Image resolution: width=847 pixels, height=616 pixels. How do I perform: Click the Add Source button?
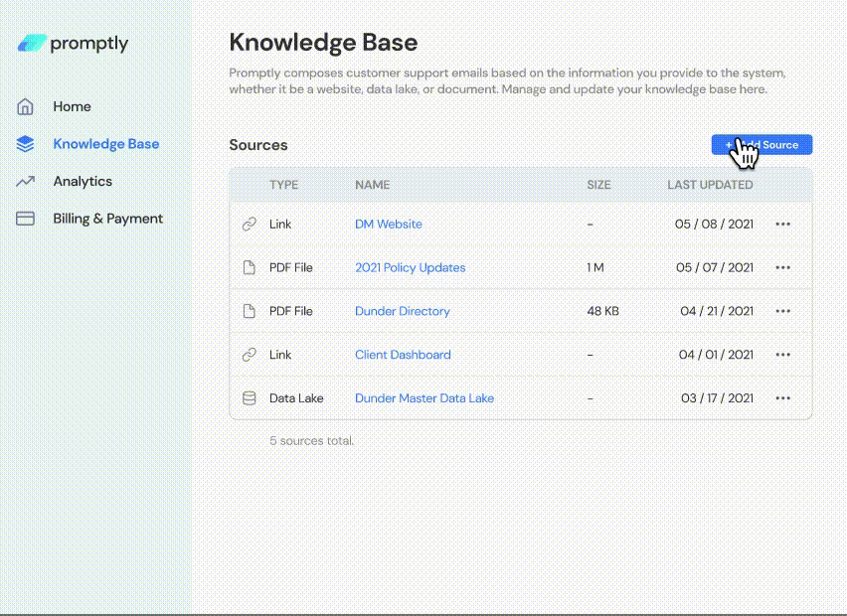tap(762, 145)
